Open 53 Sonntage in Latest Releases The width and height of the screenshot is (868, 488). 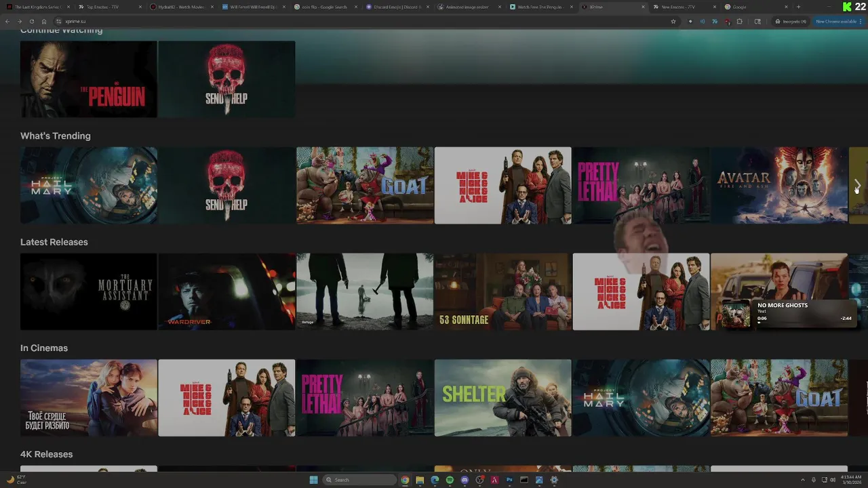pos(503,291)
